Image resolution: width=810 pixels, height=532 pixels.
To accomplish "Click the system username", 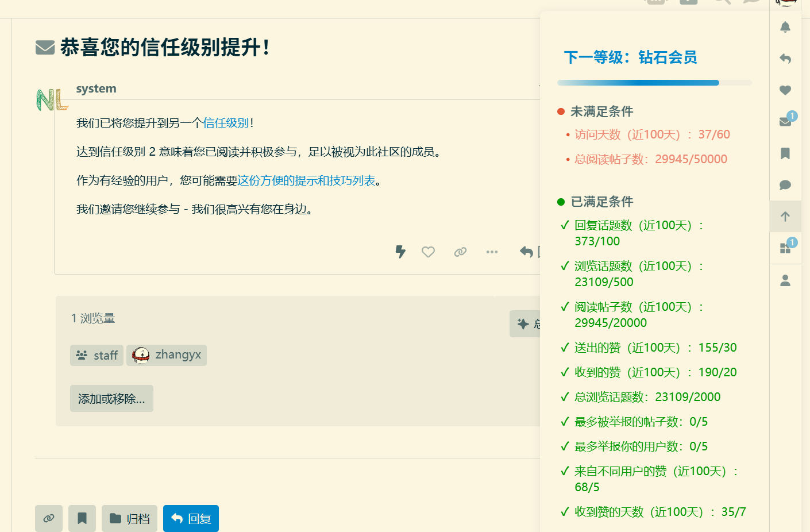I will pos(96,88).
